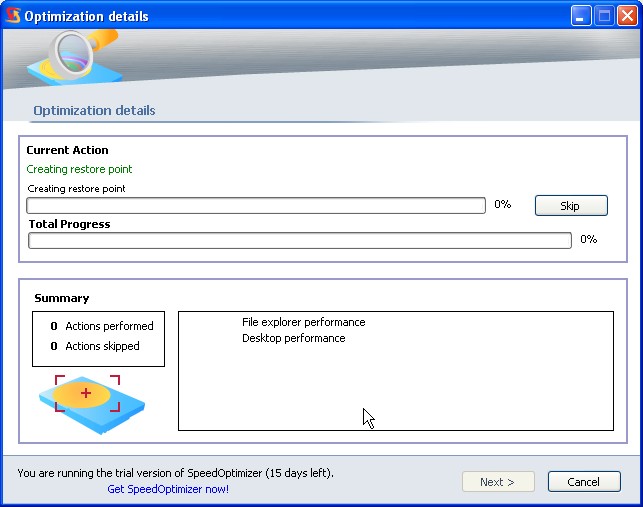Click the disk target icon under Summary

[x=91, y=404]
